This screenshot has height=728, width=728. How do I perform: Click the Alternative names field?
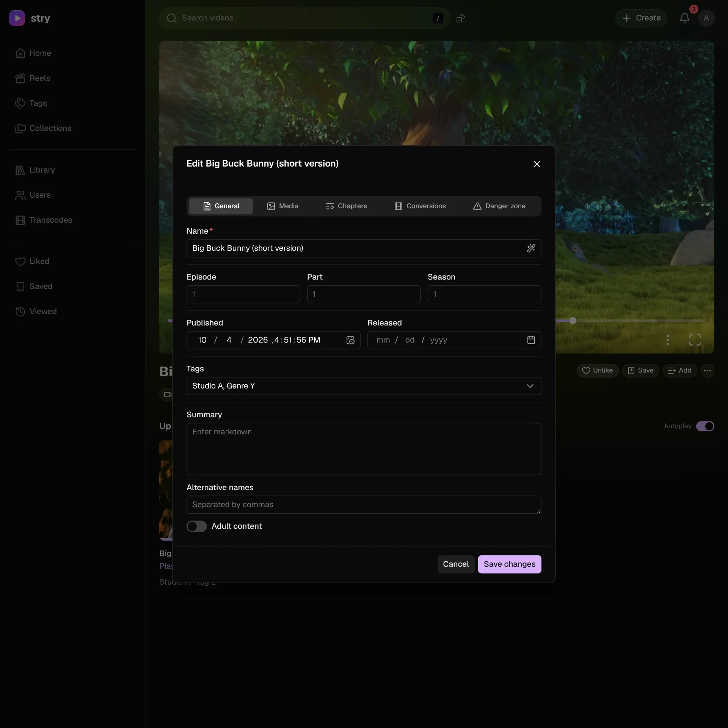[x=364, y=505]
